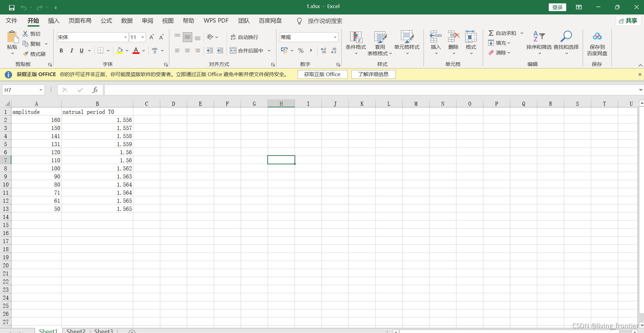Increase font size with the large A icon

pos(151,37)
